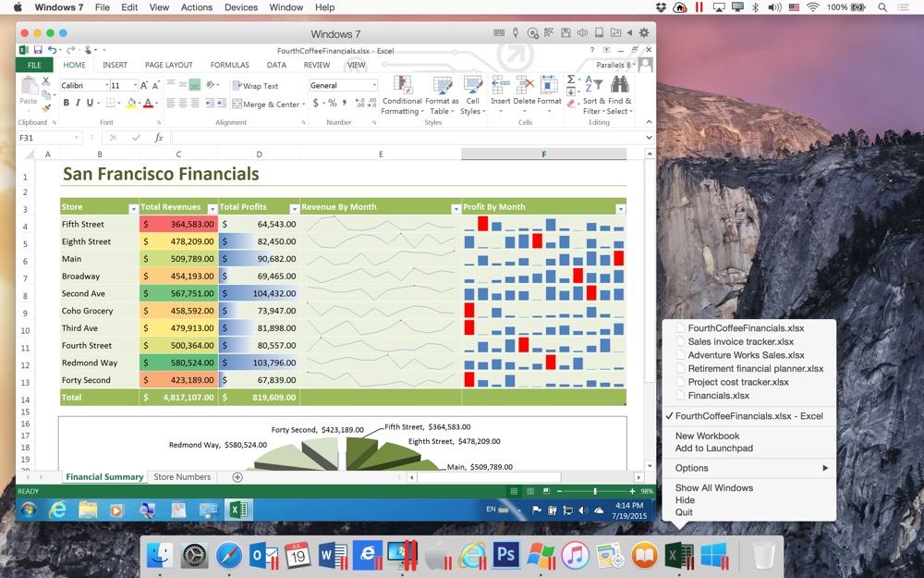Toggle Wrap Text option
The image size is (924, 578).
tap(254, 86)
